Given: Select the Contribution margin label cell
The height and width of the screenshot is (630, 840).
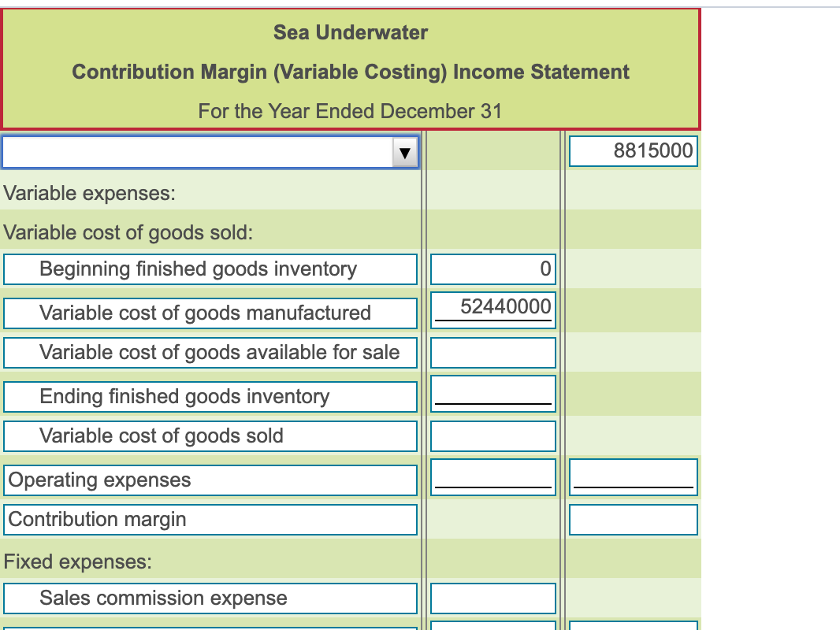Looking at the screenshot, I should tap(210, 519).
